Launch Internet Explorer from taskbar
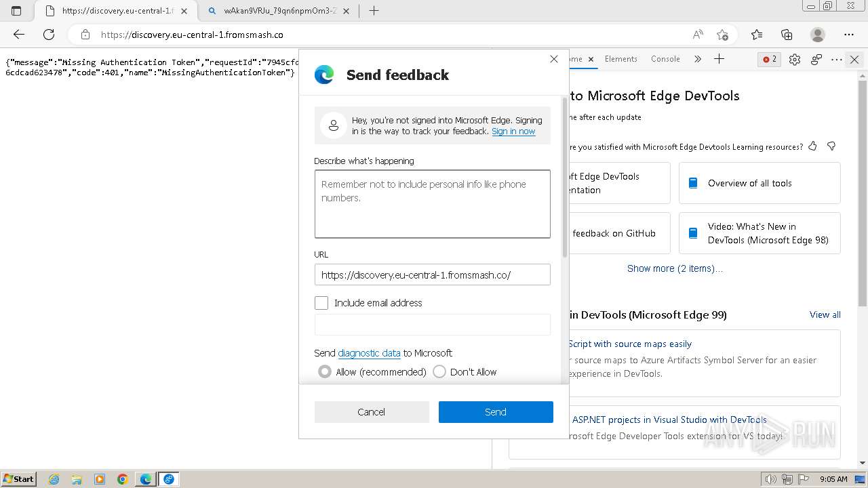Viewport: 868px width, 488px height. [x=54, y=479]
